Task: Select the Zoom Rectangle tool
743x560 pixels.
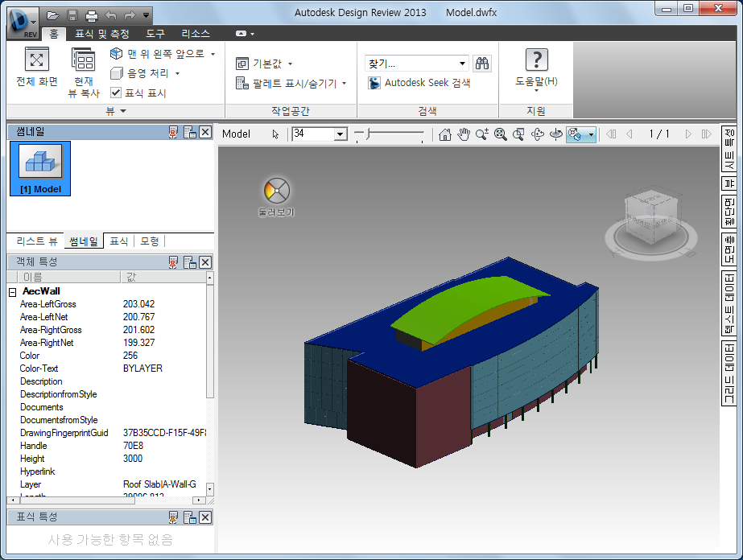Action: point(519,134)
